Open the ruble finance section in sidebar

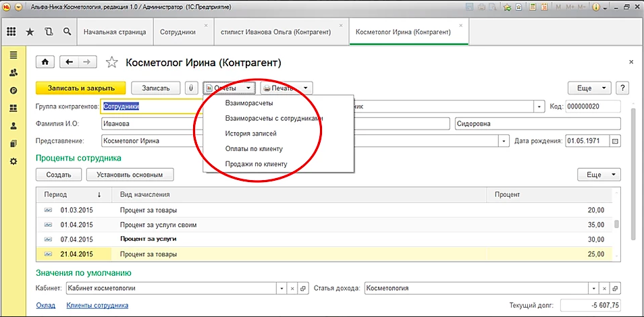click(x=13, y=90)
